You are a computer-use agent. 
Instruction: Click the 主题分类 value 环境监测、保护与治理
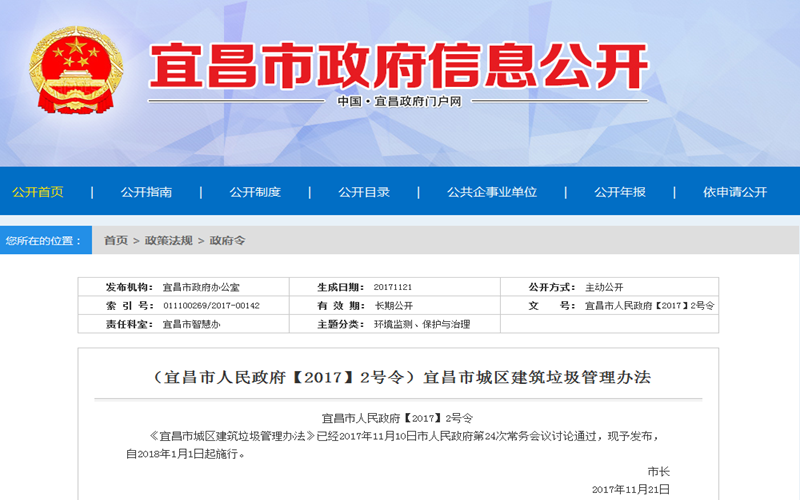421,324
